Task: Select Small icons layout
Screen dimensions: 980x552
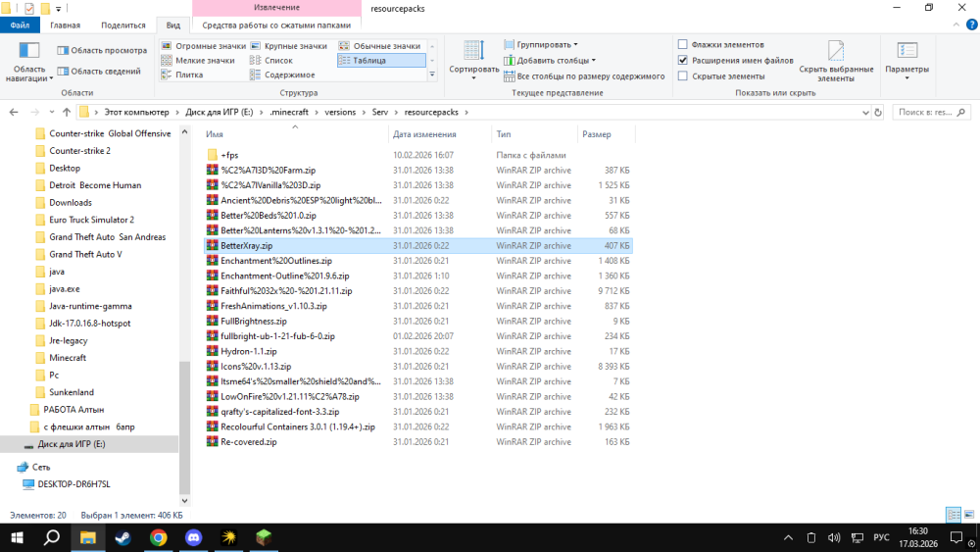Action: click(198, 61)
